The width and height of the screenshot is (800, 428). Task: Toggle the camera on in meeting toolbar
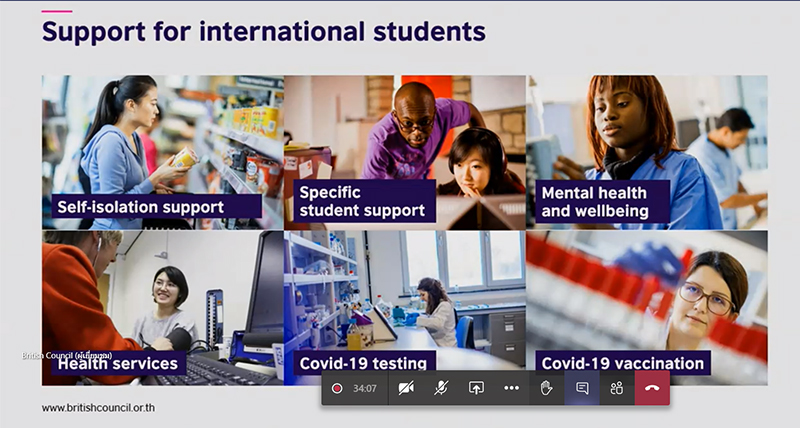(x=406, y=388)
